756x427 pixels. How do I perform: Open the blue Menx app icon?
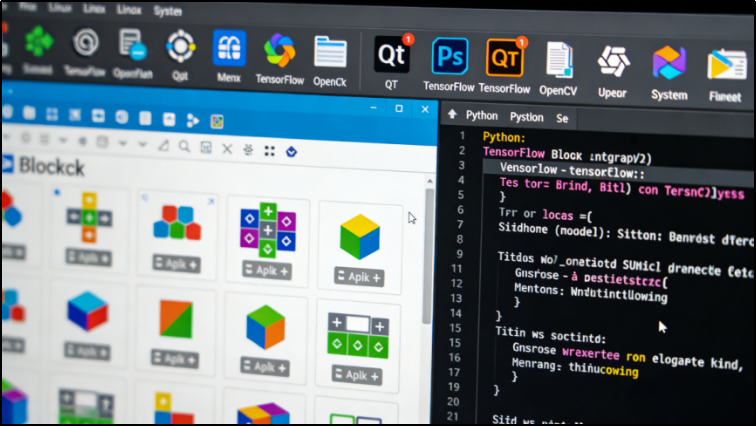pos(230,48)
